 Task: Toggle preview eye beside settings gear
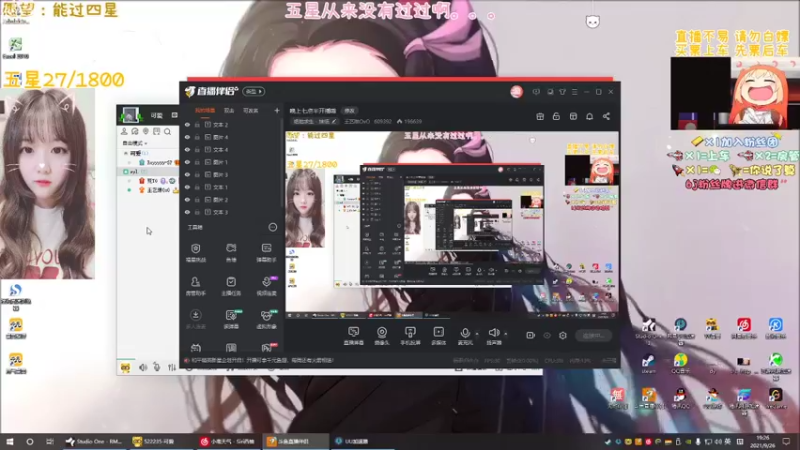tap(547, 335)
